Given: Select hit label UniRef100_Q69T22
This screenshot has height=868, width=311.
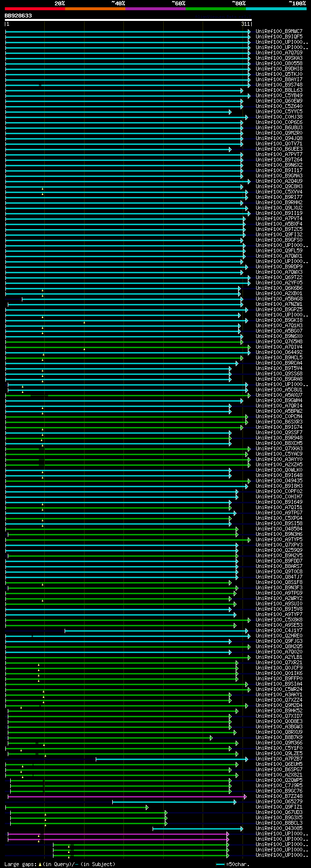Looking at the screenshot, I should click(279, 278).
